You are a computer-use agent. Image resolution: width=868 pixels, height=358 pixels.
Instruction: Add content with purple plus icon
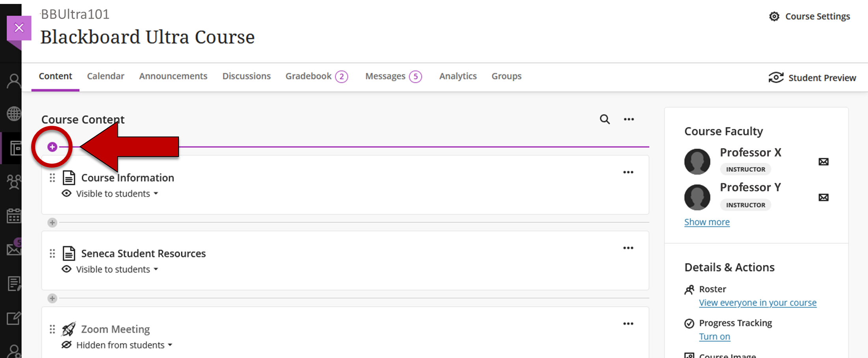tap(52, 147)
